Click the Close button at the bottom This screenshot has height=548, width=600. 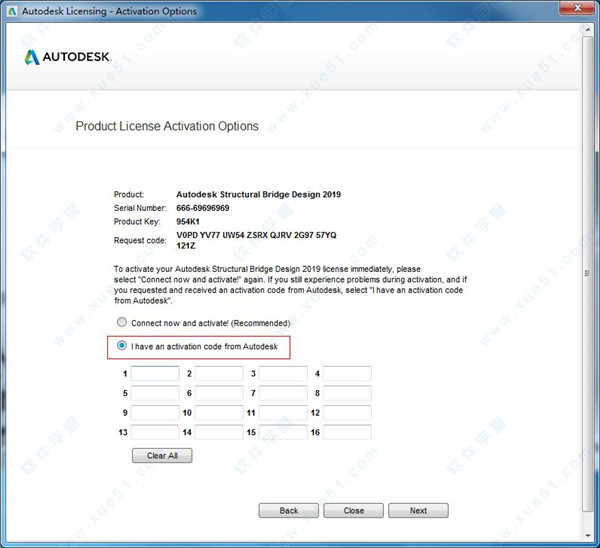(353, 510)
